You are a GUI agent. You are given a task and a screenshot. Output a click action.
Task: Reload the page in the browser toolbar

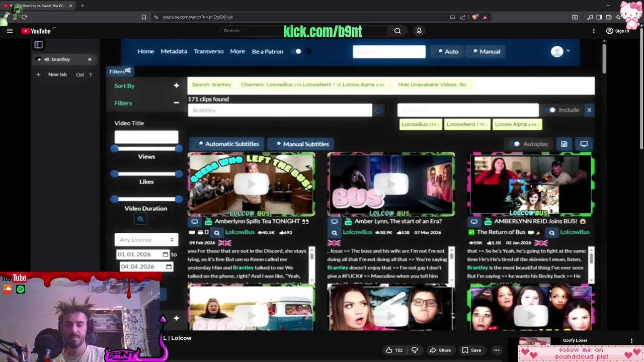coord(24,17)
